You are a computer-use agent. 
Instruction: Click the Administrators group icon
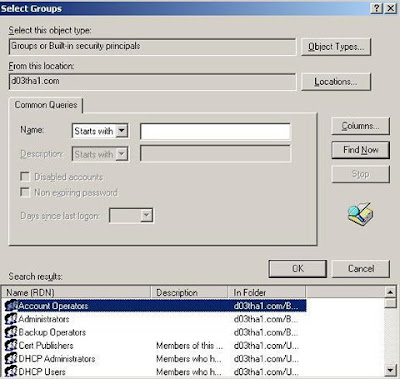pos(11,319)
